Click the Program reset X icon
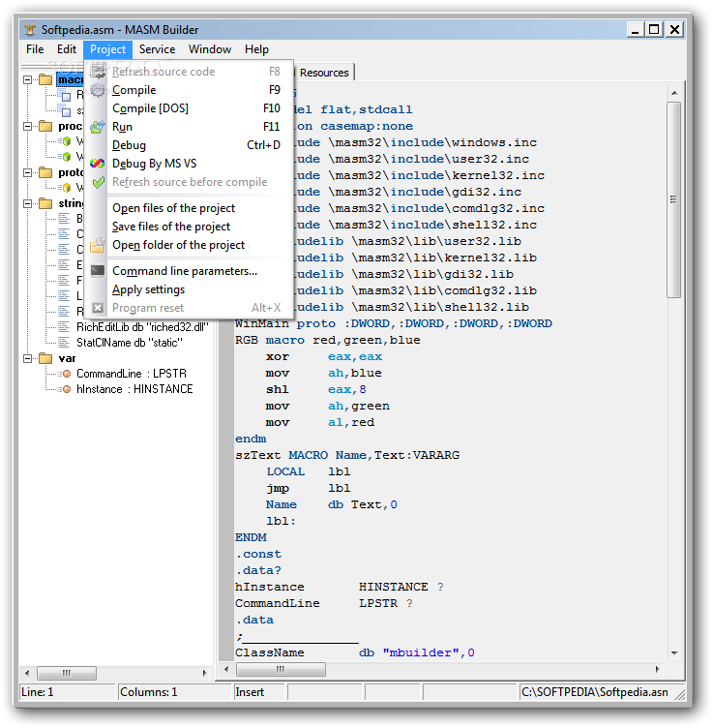The height and width of the screenshot is (728, 713). [x=98, y=308]
